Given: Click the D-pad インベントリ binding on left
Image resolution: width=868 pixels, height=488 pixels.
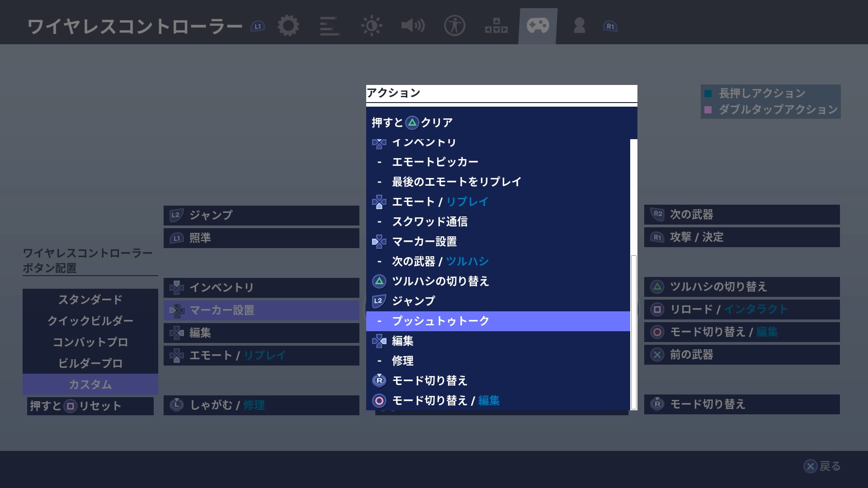Looking at the screenshot, I should [261, 287].
